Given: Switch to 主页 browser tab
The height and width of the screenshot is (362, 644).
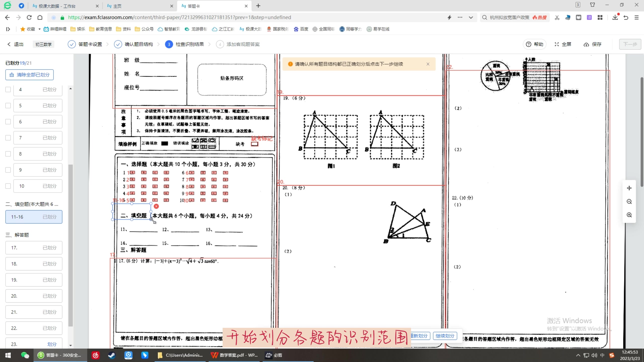Looking at the screenshot, I should tap(117, 6).
